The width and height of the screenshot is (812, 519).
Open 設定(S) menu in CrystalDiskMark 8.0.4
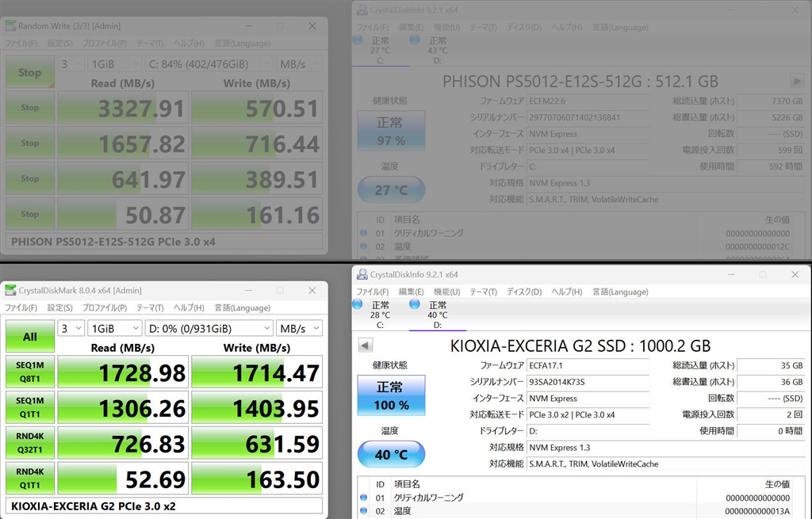pos(60,308)
